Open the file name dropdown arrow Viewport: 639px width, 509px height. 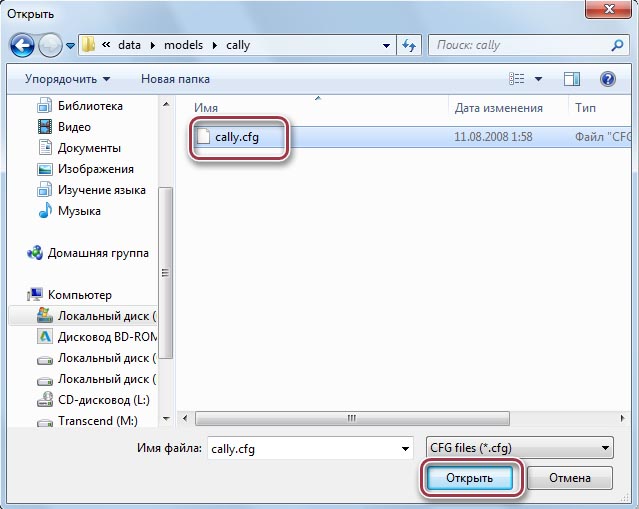(405, 449)
